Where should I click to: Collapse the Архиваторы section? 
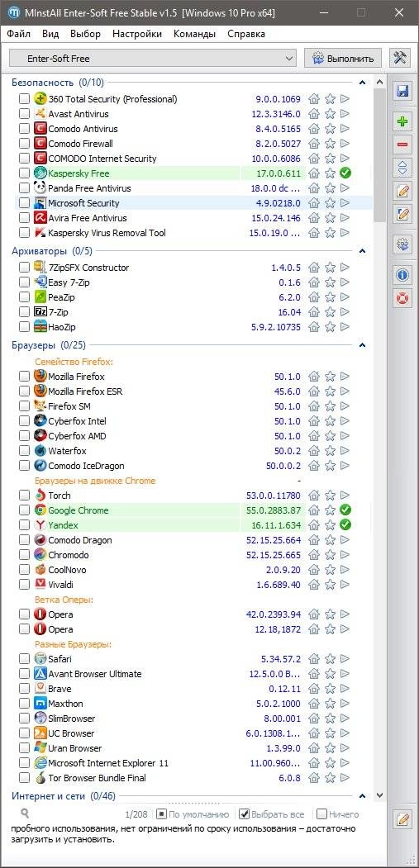tap(363, 251)
